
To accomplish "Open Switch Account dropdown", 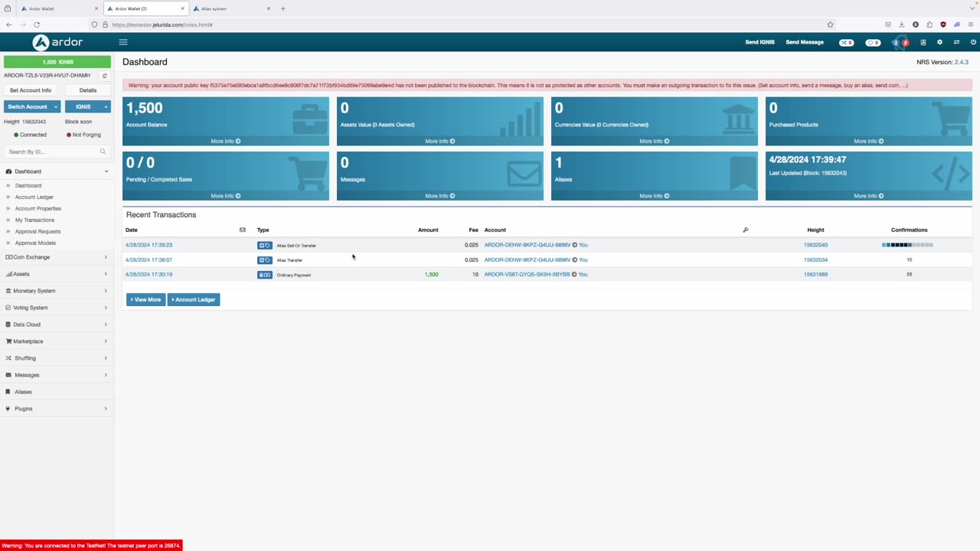I will 31,106.
